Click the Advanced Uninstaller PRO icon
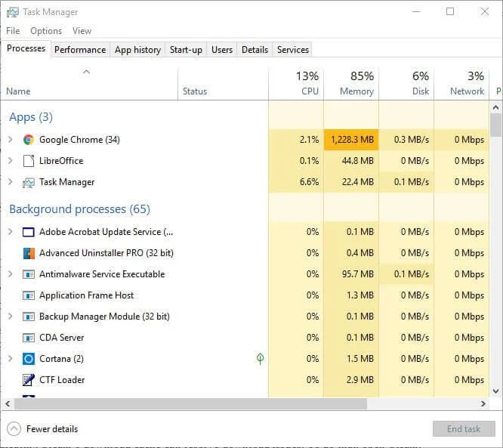 [29, 253]
